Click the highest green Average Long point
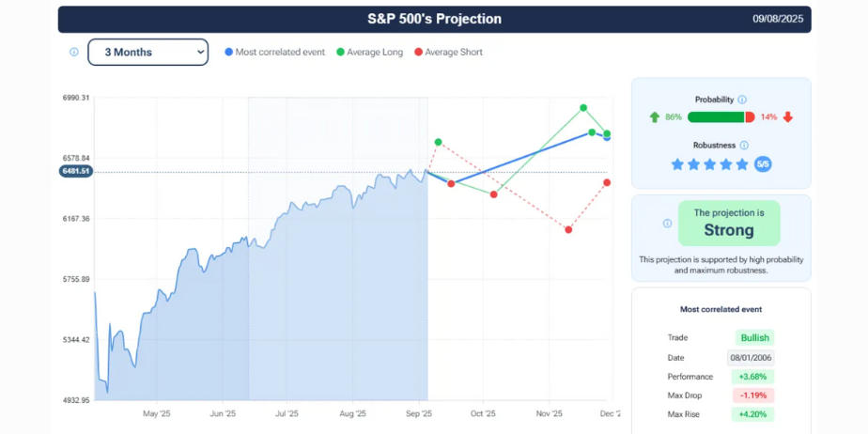Viewport: 868px width, 434px height. click(583, 108)
